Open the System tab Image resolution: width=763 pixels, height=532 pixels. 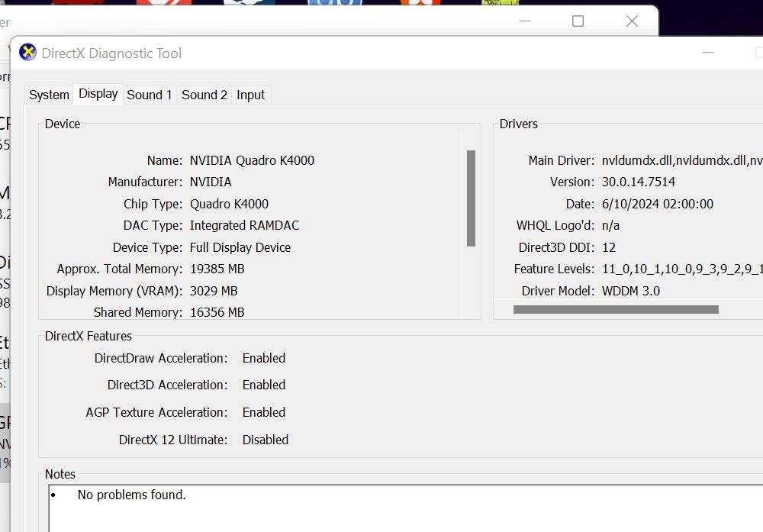pyautogui.click(x=49, y=95)
